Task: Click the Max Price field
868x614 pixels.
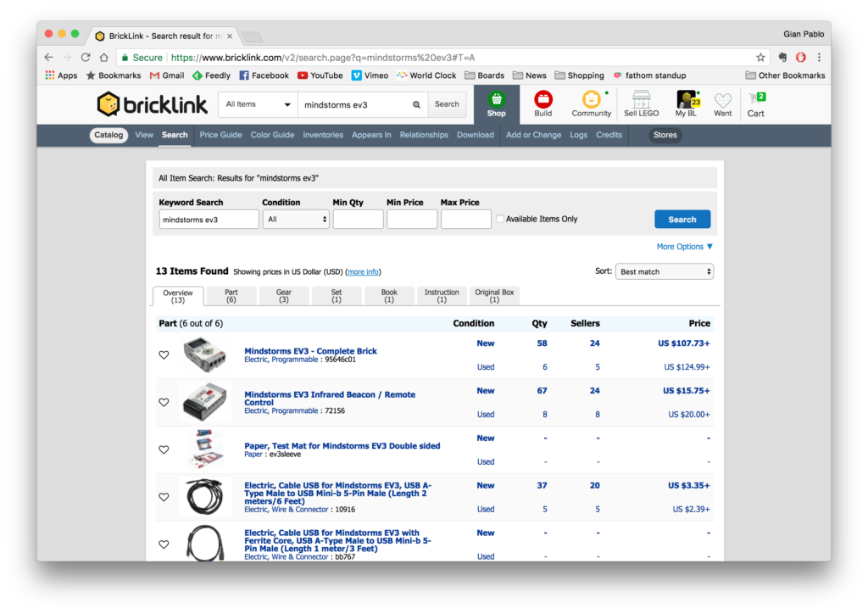Action: tap(465, 220)
